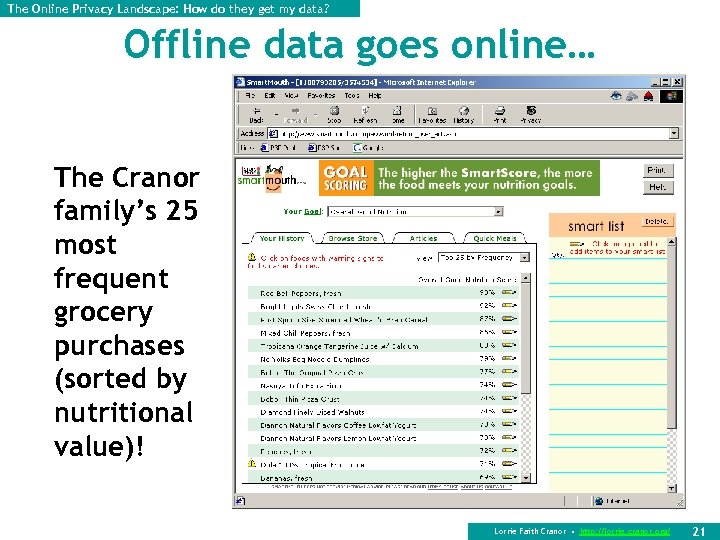Click the GOAL SCORING banner
This screenshot has height=540, width=720.
tap(459, 178)
